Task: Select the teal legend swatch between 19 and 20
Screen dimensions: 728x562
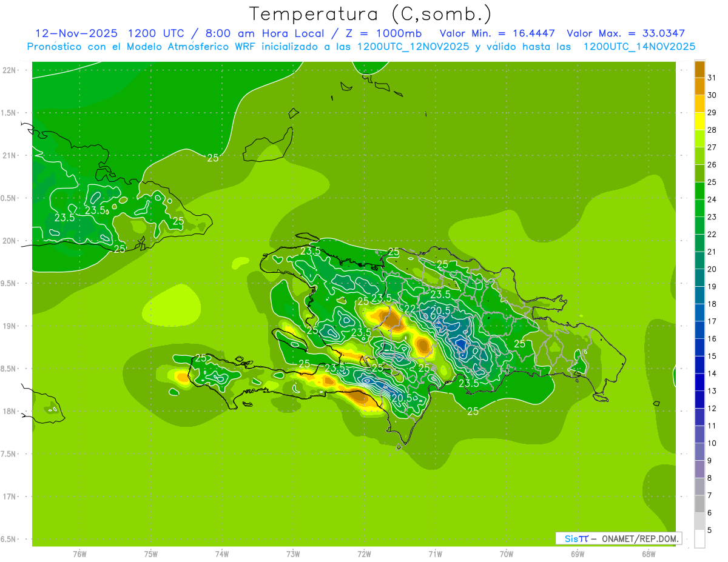Action: 699,278
